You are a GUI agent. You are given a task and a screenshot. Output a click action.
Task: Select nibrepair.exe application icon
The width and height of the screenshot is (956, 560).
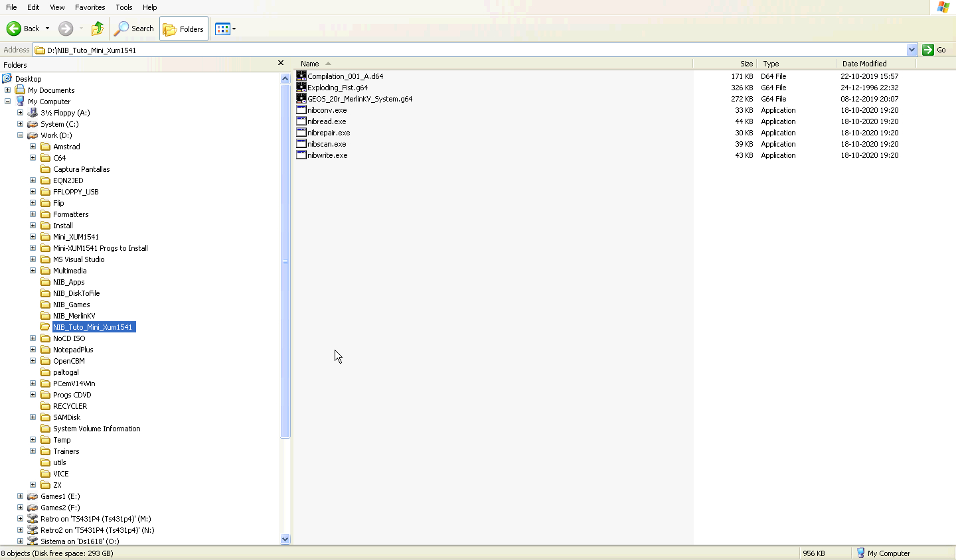pyautogui.click(x=301, y=132)
